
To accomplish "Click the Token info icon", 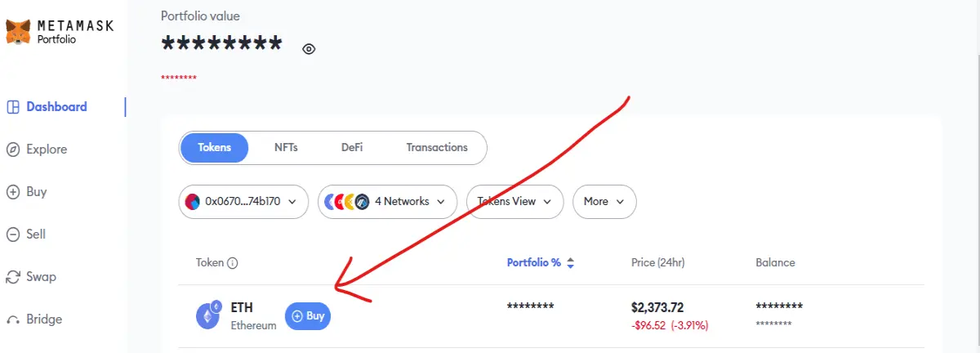I will point(233,263).
